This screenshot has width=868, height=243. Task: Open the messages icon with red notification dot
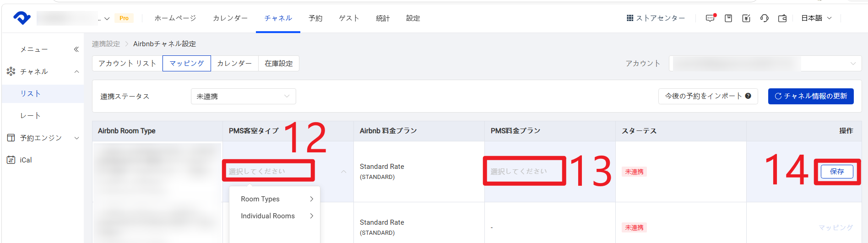tap(710, 18)
